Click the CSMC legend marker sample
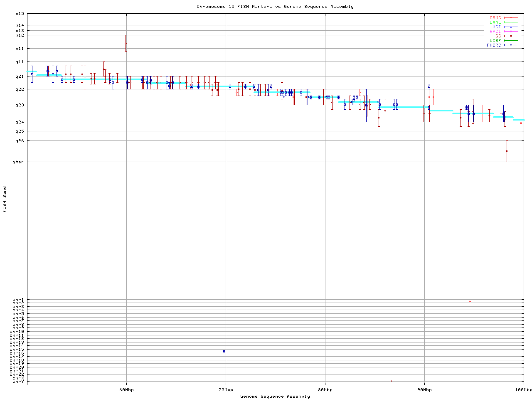The image size is (532, 399). (511, 18)
